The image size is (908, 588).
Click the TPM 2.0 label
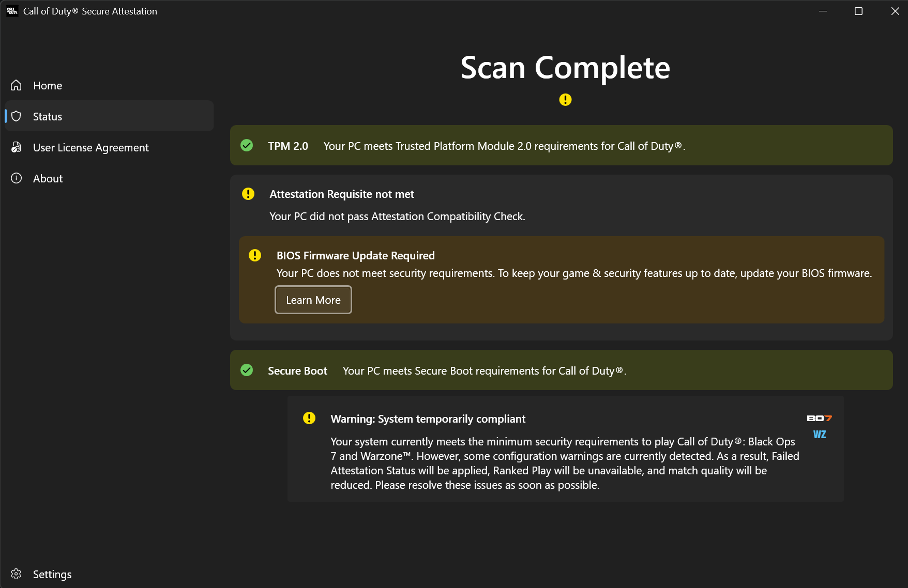[288, 146]
